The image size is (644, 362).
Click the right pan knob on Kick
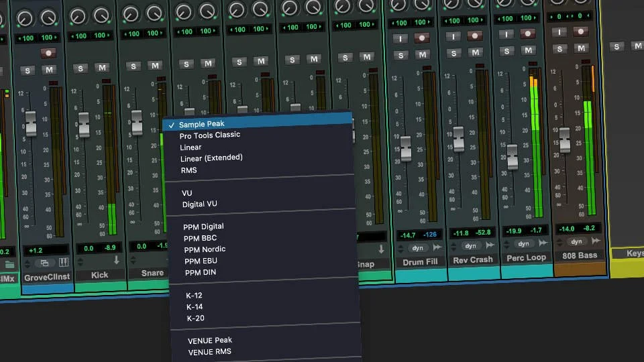point(101,15)
